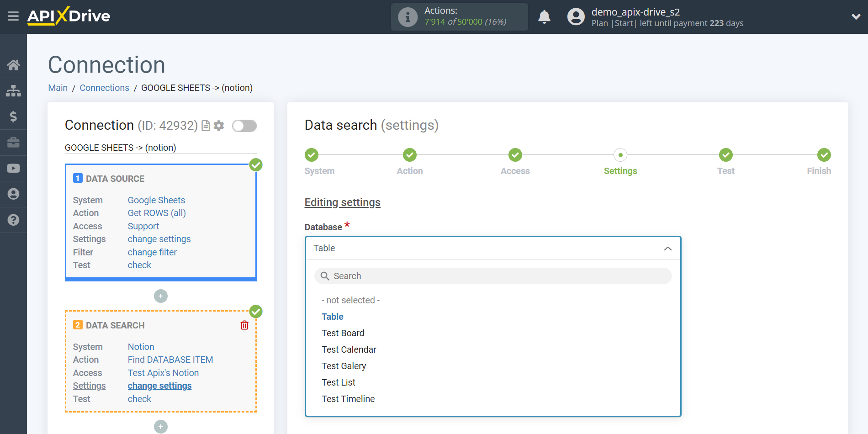Screen dimensions: 868x434
Task: Add block after Data Source
Action: [x=161, y=296]
